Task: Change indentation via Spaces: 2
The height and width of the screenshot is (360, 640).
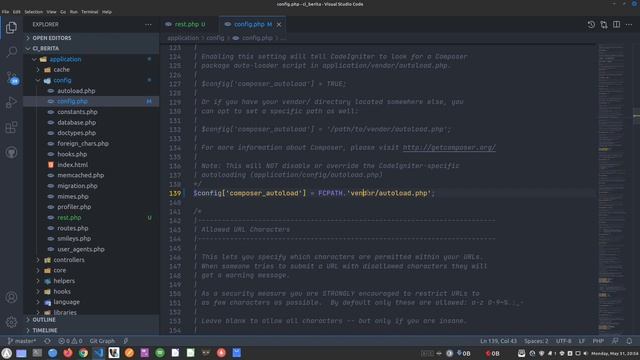Action: 536,341
